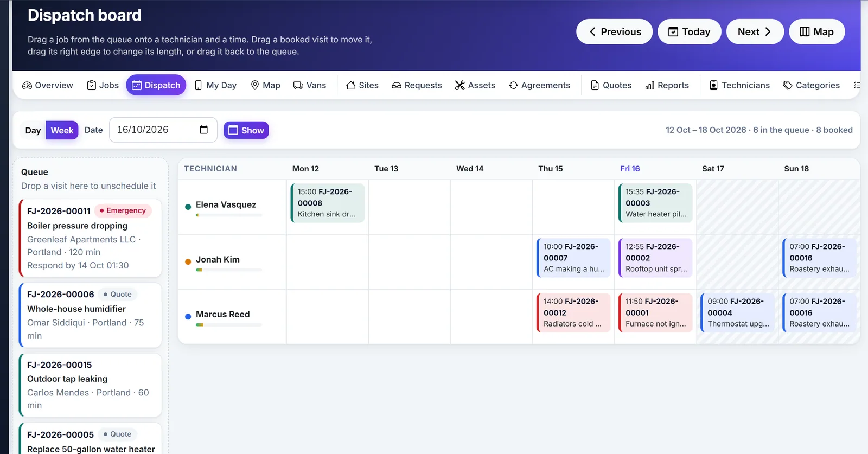This screenshot has width=868, height=454.
Task: Open the Requests tab
Action: point(417,85)
